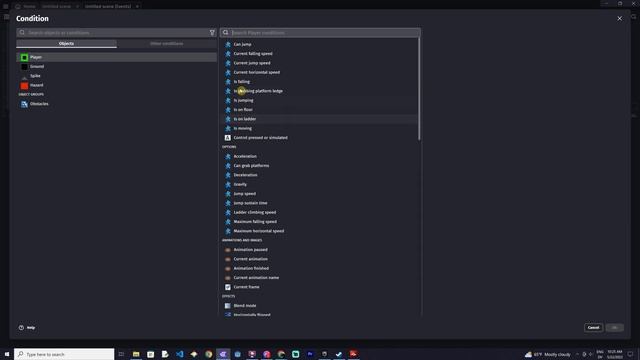This screenshot has height=360, width=640.
Task: Open the notification center icon
Action: [631, 354]
